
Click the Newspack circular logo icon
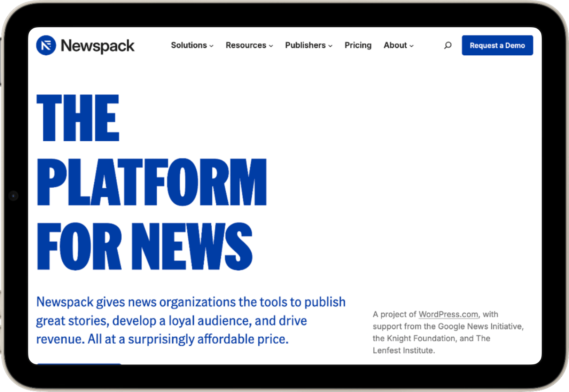point(46,45)
